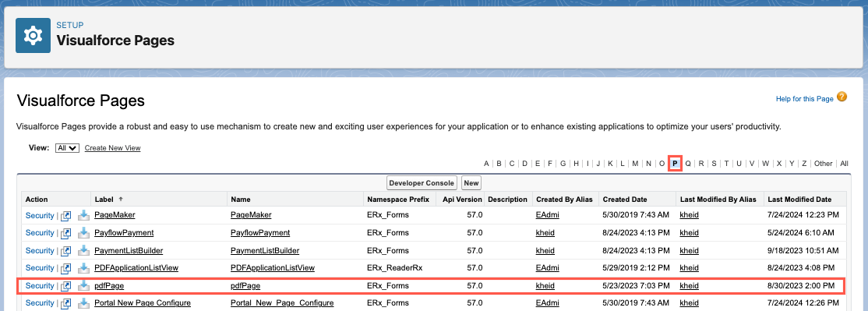Click the orange help question mark icon

[842, 97]
